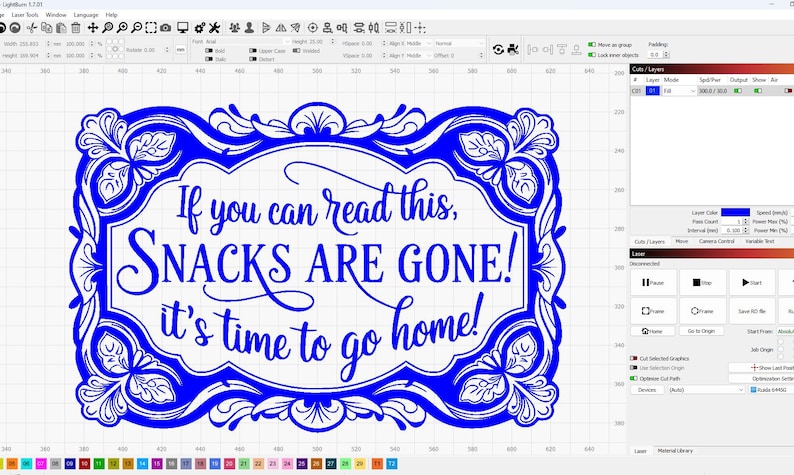The image size is (794, 475).
Task: Open the layer Mode Fill dropdown
Action: 680,91
